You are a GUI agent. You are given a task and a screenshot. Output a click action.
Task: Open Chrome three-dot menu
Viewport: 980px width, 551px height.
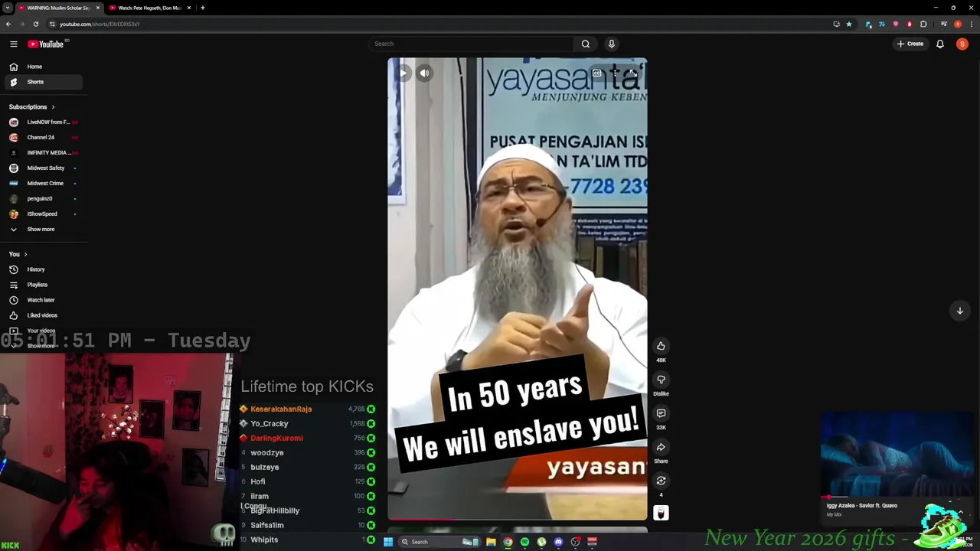click(x=972, y=24)
